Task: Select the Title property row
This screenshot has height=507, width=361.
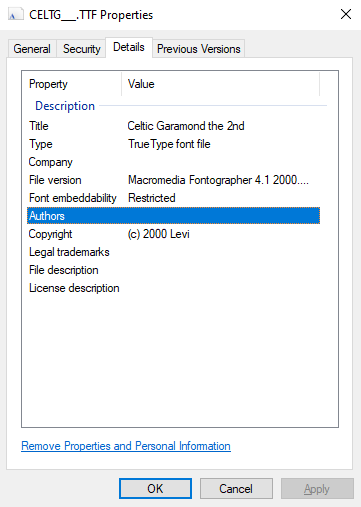Action: click(x=173, y=126)
